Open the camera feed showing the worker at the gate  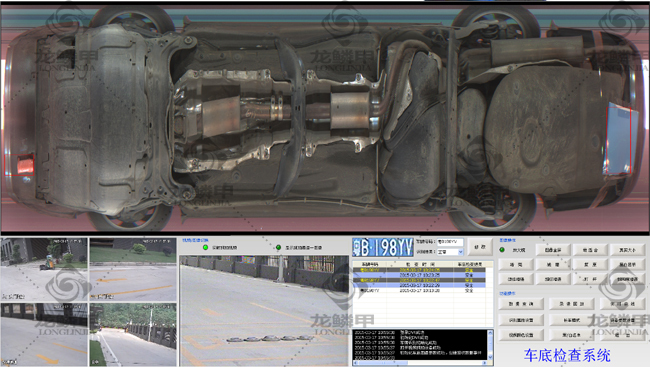point(44,269)
